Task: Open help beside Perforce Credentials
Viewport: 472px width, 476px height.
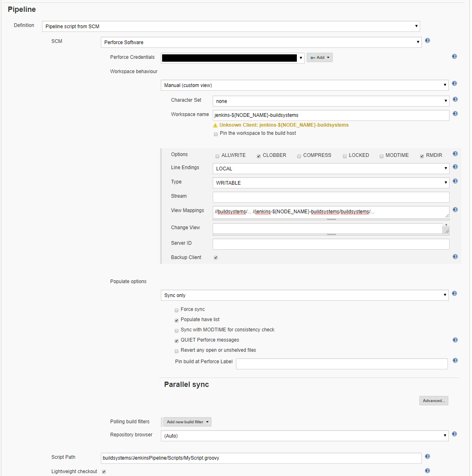Action: click(454, 56)
